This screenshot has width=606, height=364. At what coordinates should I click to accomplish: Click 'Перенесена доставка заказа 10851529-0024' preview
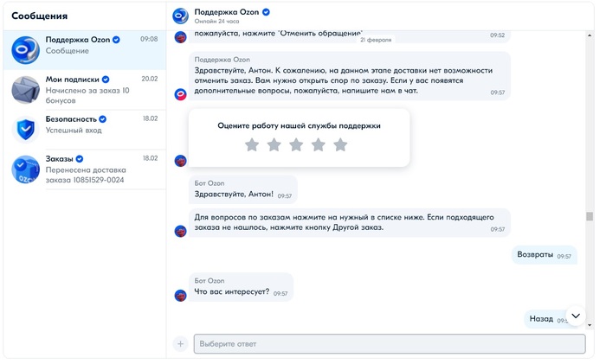point(86,176)
